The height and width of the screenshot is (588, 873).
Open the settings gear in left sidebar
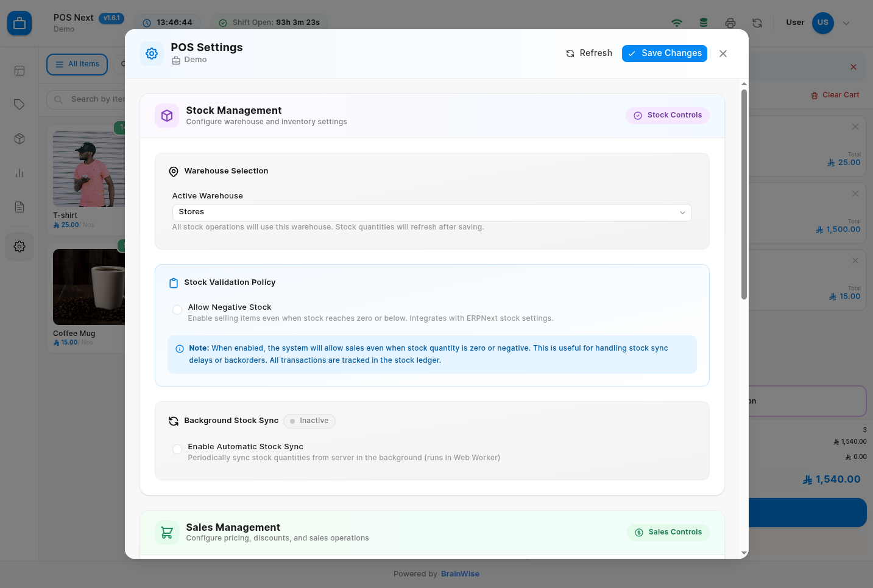19,247
